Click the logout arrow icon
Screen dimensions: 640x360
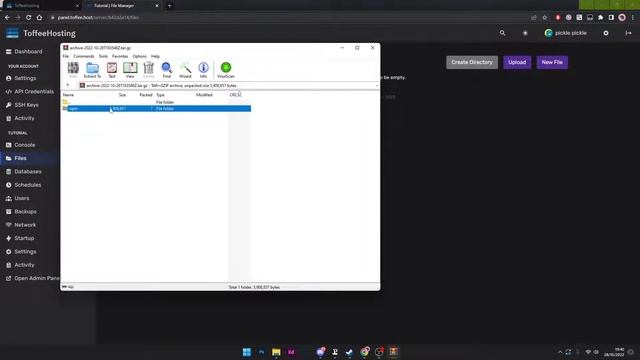[629, 33]
